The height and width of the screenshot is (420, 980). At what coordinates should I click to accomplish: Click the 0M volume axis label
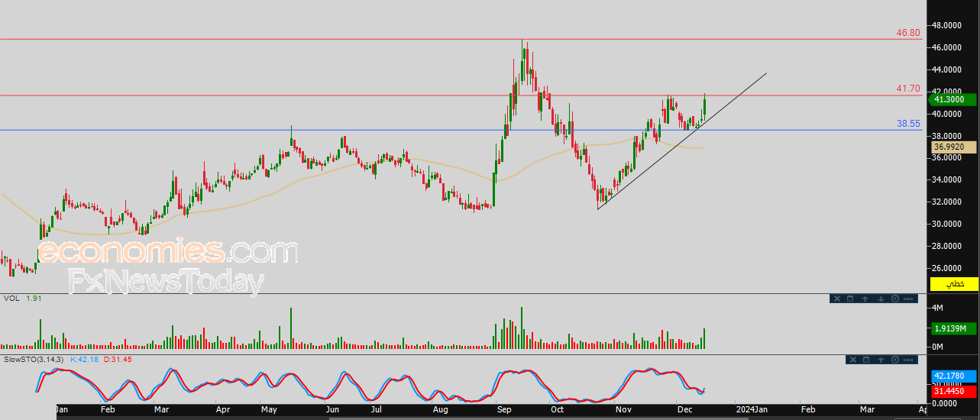(939, 347)
